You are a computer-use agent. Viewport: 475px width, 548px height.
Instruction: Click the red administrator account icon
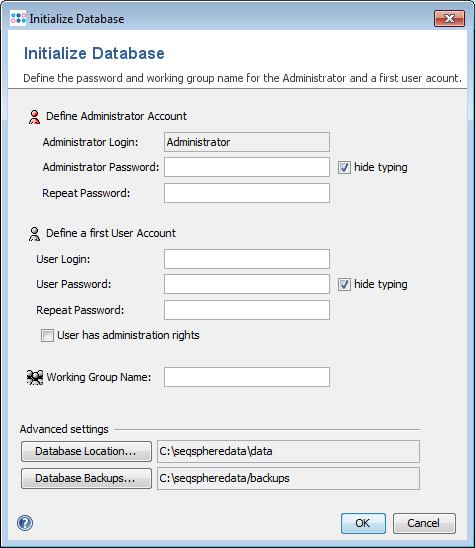pos(34,117)
